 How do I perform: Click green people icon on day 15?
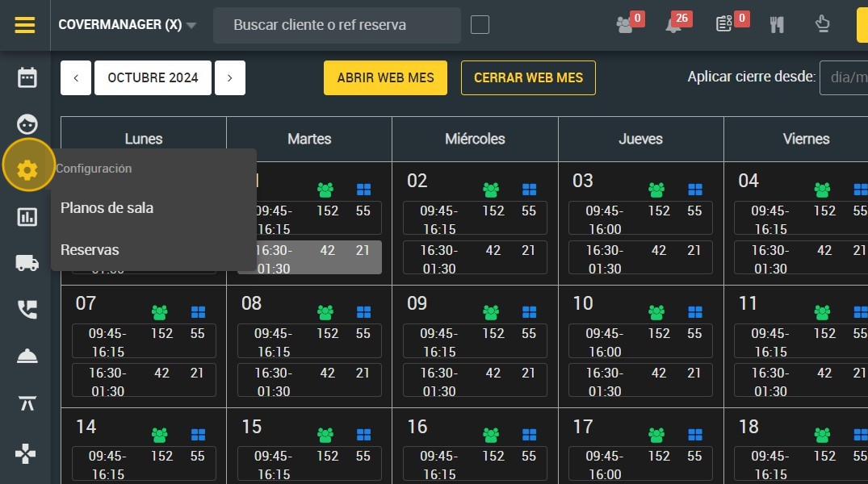[325, 436]
